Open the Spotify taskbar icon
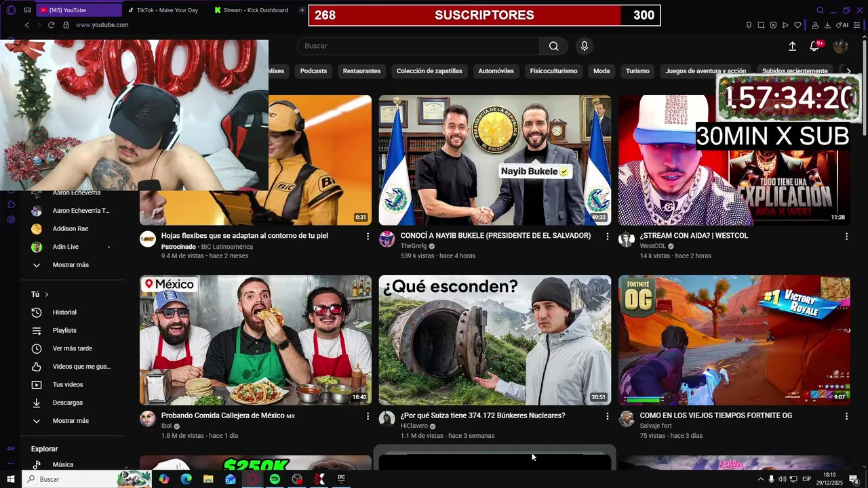The width and height of the screenshot is (868, 488). pos(275,479)
